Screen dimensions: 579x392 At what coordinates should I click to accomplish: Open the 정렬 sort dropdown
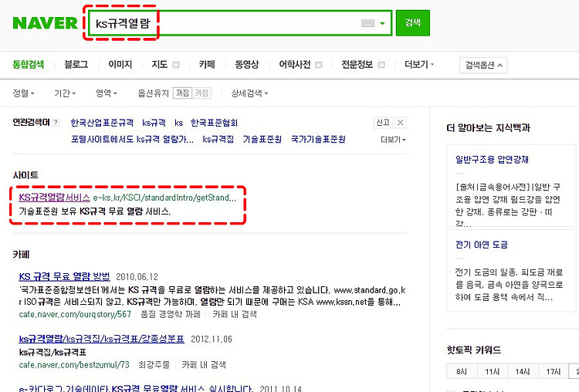pos(24,93)
